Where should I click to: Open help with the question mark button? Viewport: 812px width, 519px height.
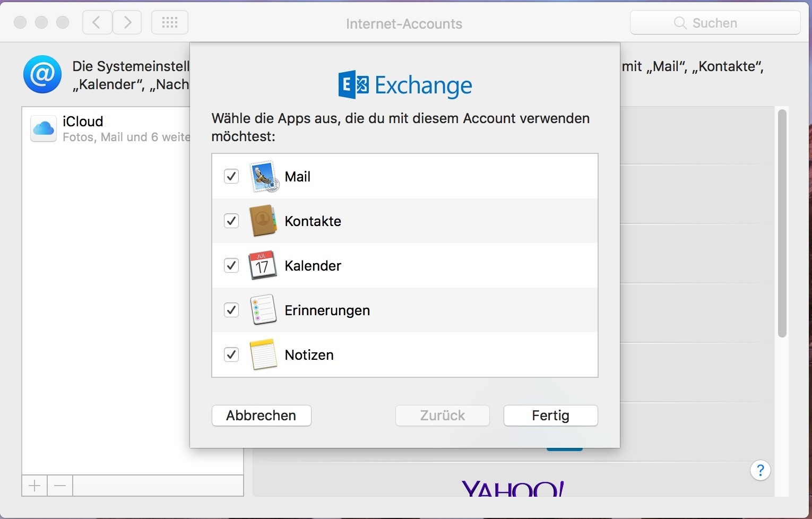[761, 470]
